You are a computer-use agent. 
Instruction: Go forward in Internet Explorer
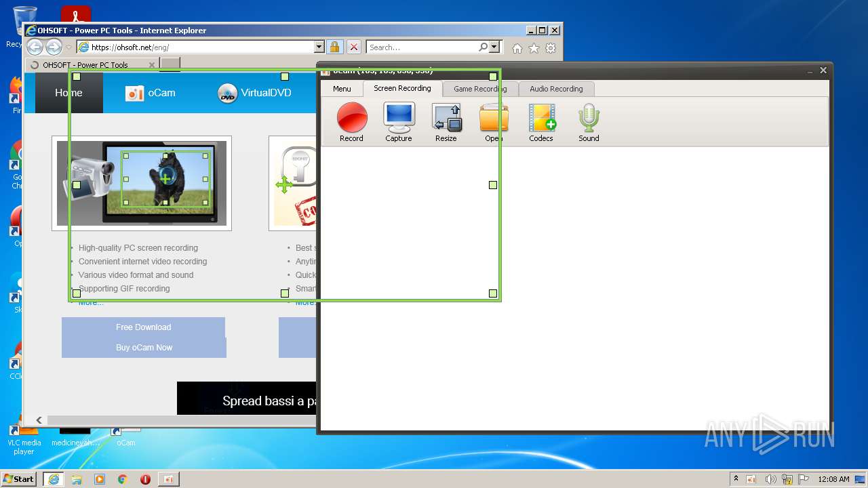pos(54,47)
